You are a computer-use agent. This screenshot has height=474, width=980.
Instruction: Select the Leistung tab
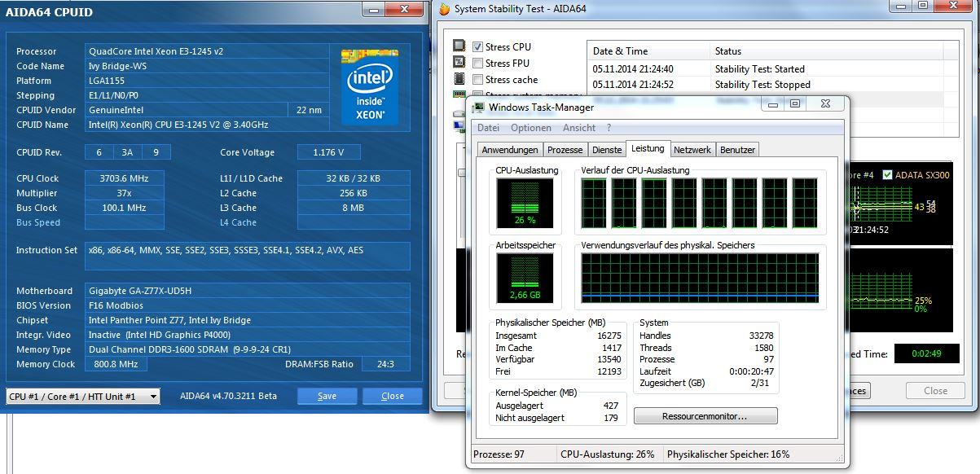(648, 148)
